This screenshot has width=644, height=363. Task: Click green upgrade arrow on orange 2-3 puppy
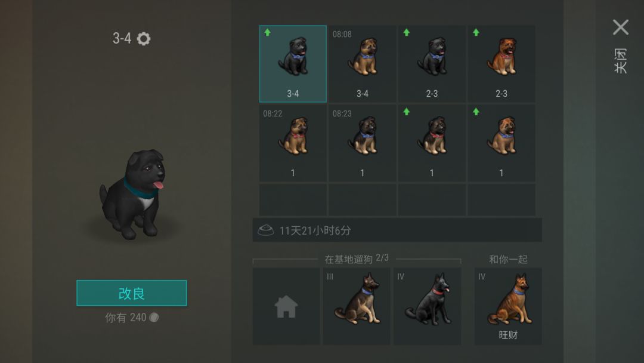(x=476, y=32)
